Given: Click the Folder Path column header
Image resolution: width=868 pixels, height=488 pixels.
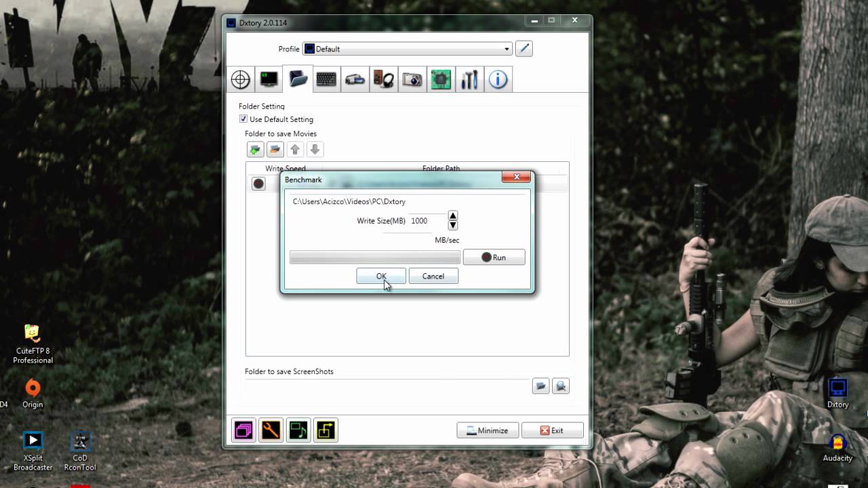Looking at the screenshot, I should (x=441, y=169).
